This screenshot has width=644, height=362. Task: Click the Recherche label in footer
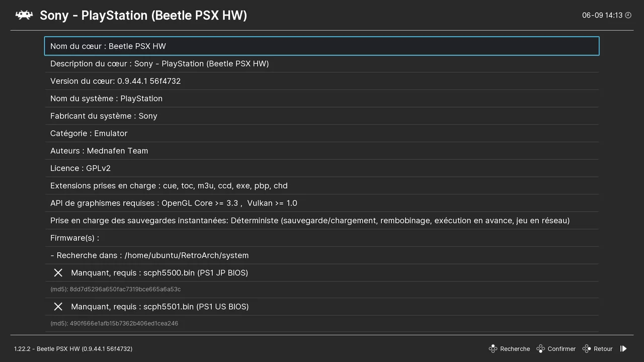click(515, 349)
